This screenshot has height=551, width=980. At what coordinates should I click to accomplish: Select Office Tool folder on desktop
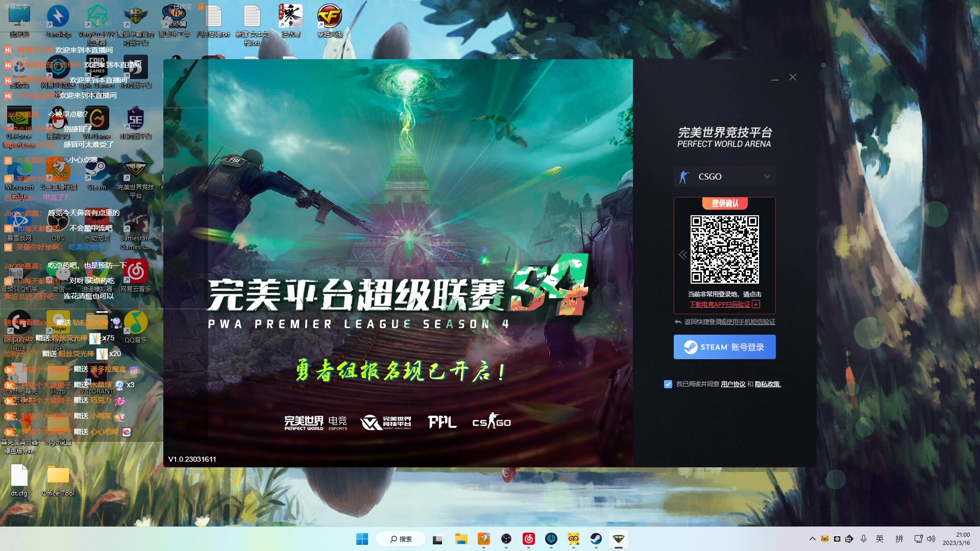(x=58, y=480)
